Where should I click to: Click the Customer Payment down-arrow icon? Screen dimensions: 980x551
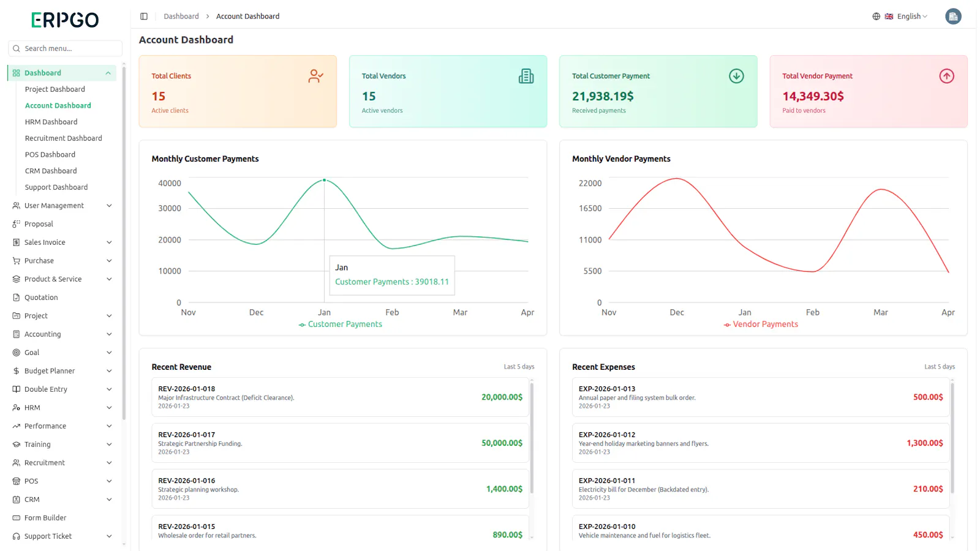(736, 76)
